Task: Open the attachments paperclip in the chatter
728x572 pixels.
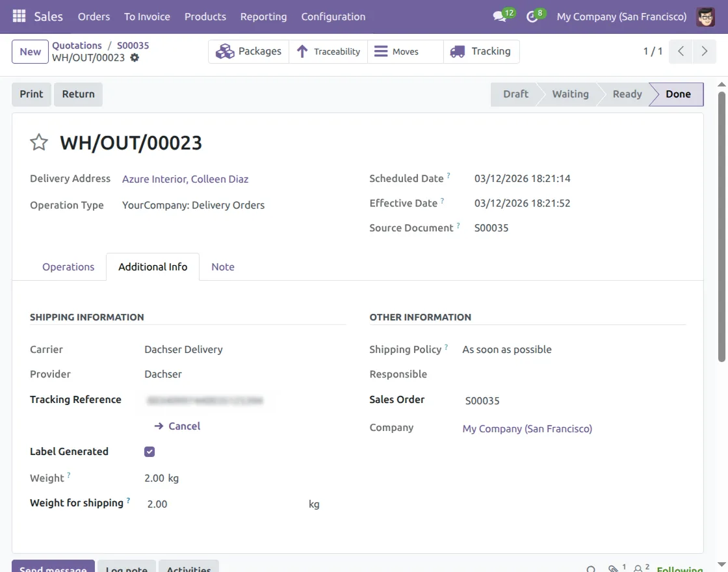Action: pyautogui.click(x=614, y=568)
